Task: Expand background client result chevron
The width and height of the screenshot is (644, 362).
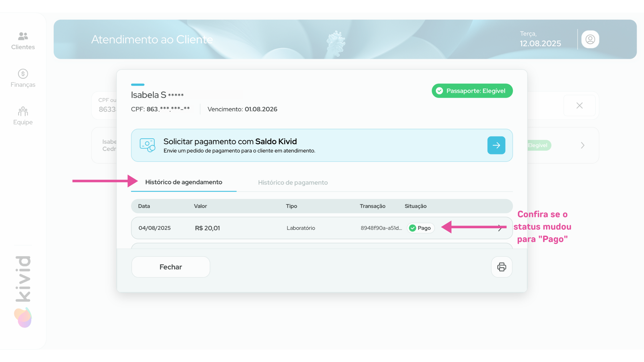Action: (583, 145)
